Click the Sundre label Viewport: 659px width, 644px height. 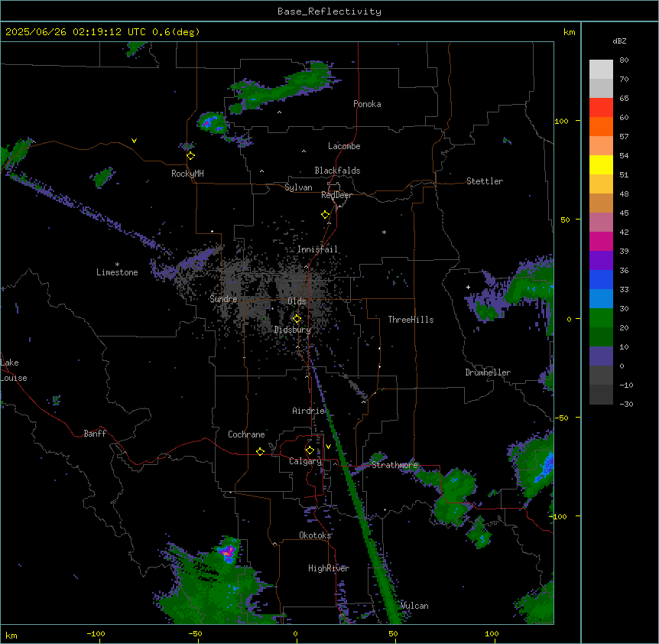point(223,299)
